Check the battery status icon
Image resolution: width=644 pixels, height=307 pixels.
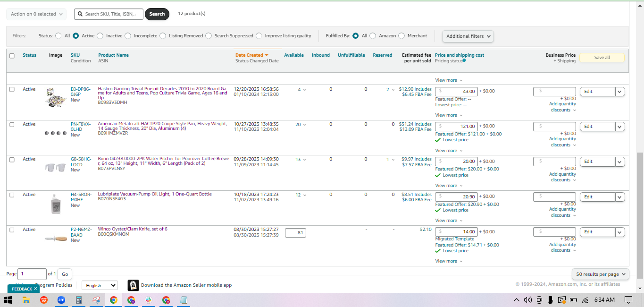pos(574,300)
